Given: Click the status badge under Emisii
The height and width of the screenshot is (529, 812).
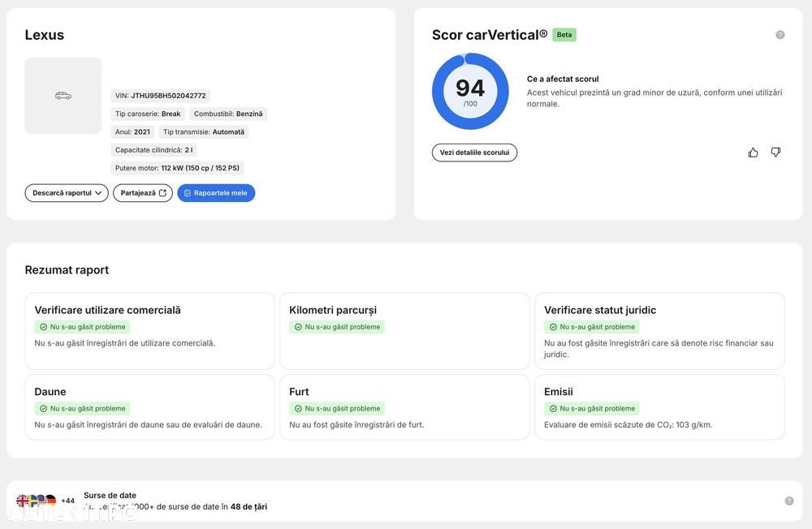Looking at the screenshot, I should (x=592, y=408).
